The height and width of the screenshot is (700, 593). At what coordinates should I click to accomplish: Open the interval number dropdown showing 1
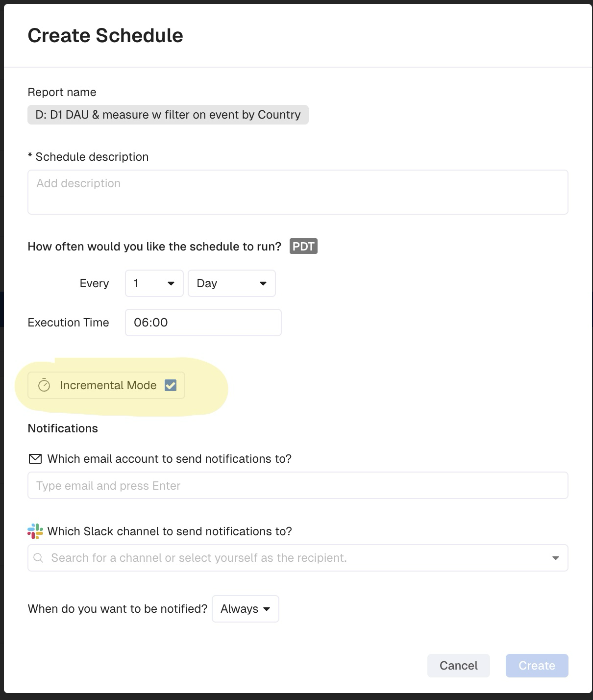(154, 283)
